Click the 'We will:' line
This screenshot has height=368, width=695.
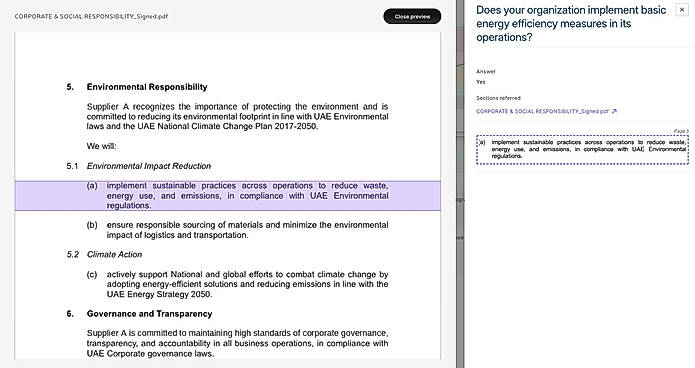(102, 146)
